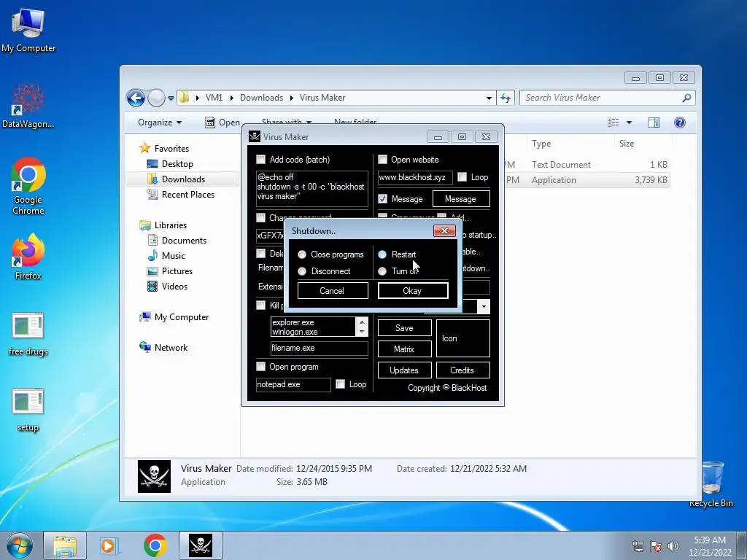This screenshot has width=747, height=560.
Task: Go back in Explorer window
Action: point(136,98)
